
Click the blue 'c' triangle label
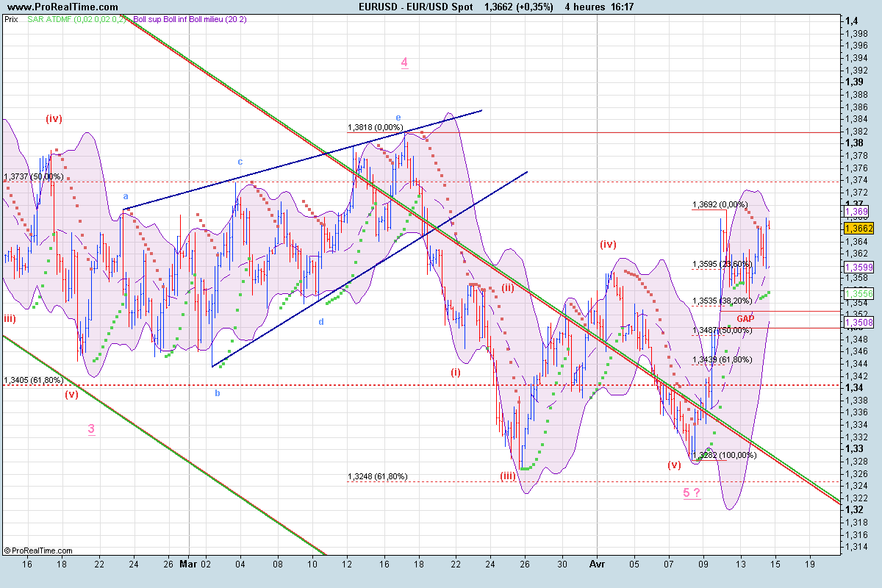click(240, 161)
